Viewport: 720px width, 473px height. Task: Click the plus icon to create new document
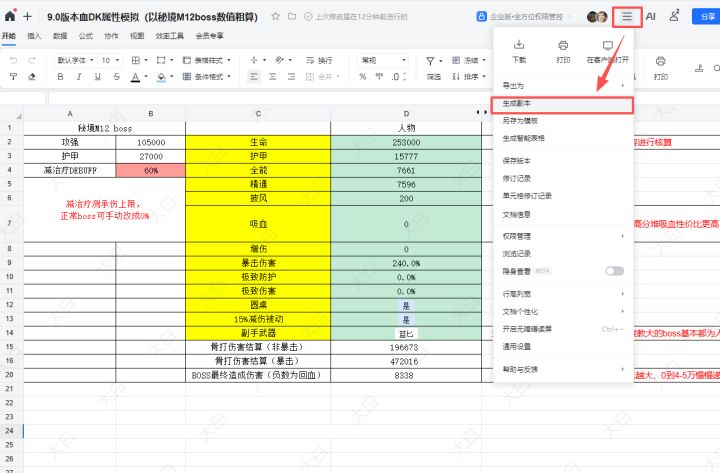[28, 17]
